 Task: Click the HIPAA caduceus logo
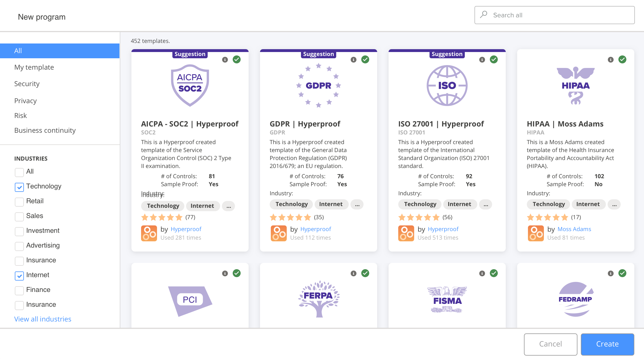click(576, 86)
